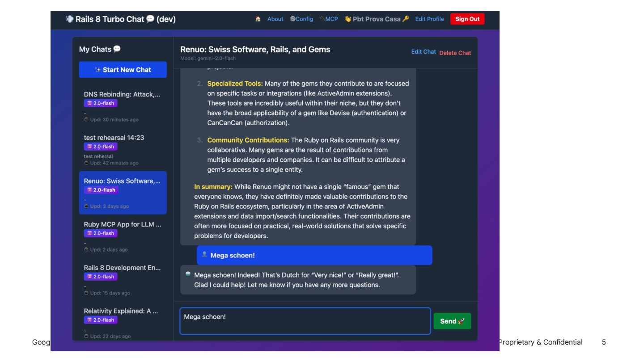This screenshot has height=362, width=644.
Task: Open the MCP link in navbar
Action: click(329, 19)
